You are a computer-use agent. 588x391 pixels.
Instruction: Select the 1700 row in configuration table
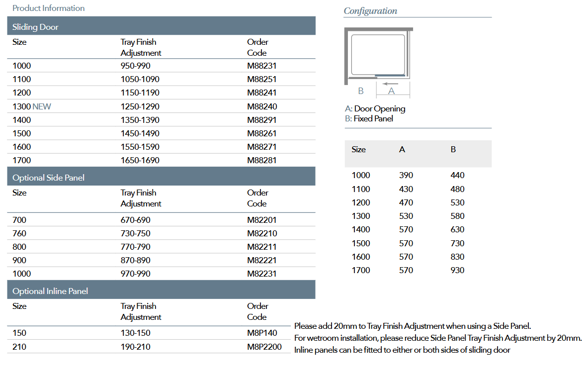point(408,270)
